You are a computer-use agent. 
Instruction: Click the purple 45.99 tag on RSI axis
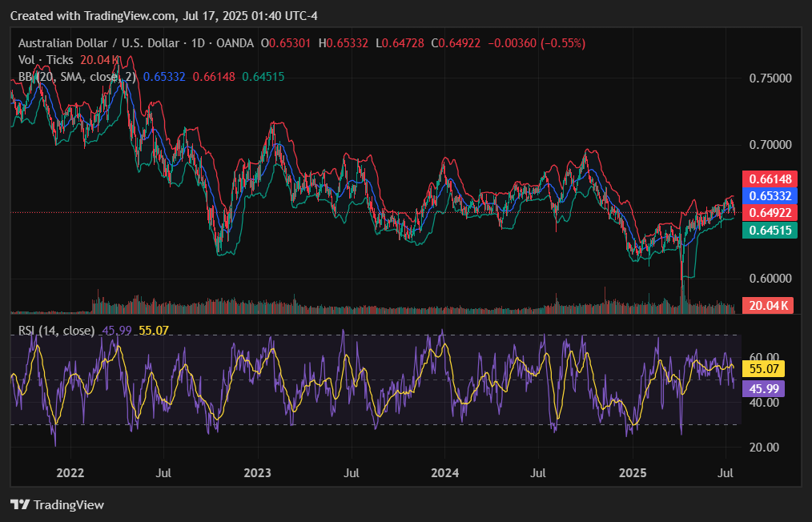click(764, 388)
